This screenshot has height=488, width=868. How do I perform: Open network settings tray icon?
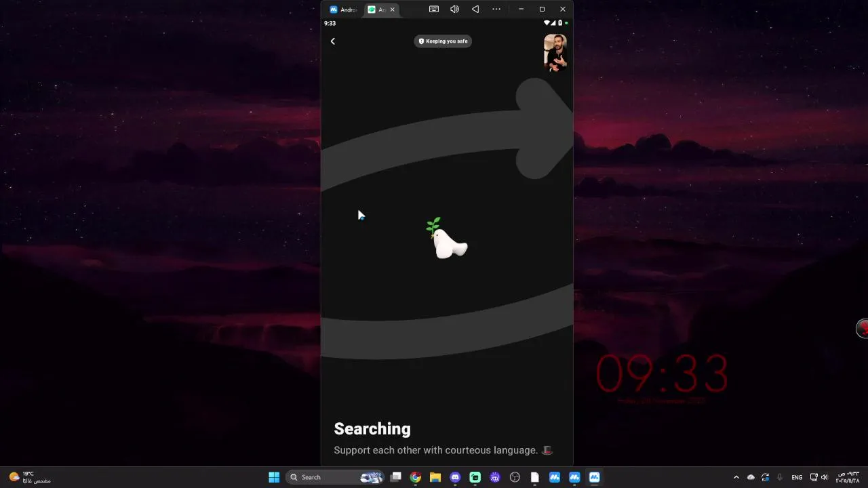tap(814, 477)
